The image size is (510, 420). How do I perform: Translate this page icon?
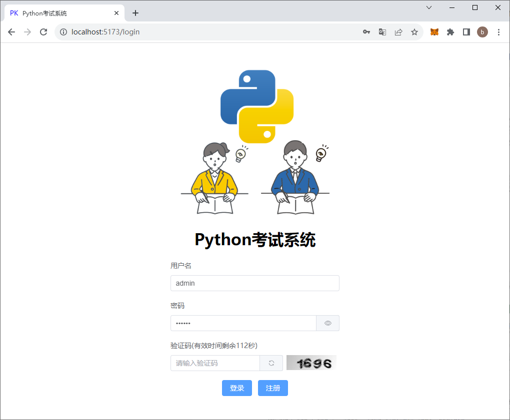pos(382,32)
